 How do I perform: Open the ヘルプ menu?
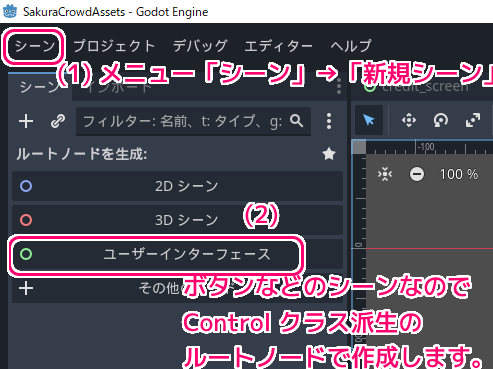pos(351,46)
